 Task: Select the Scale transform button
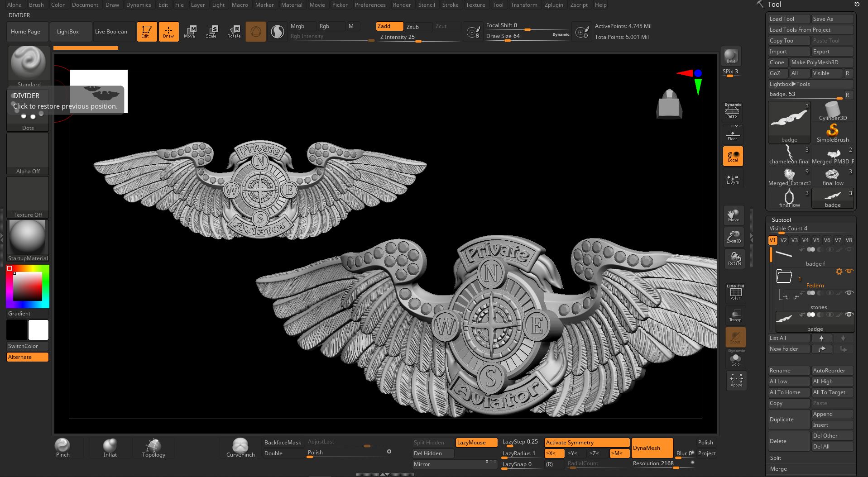click(x=211, y=32)
